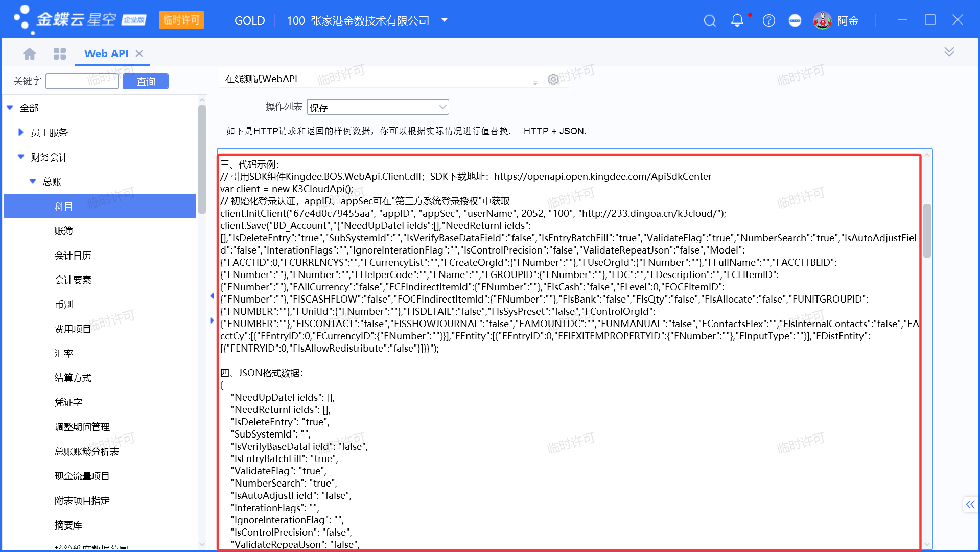Close the Web API tab
The width and height of the screenshot is (980, 552).
tap(139, 53)
